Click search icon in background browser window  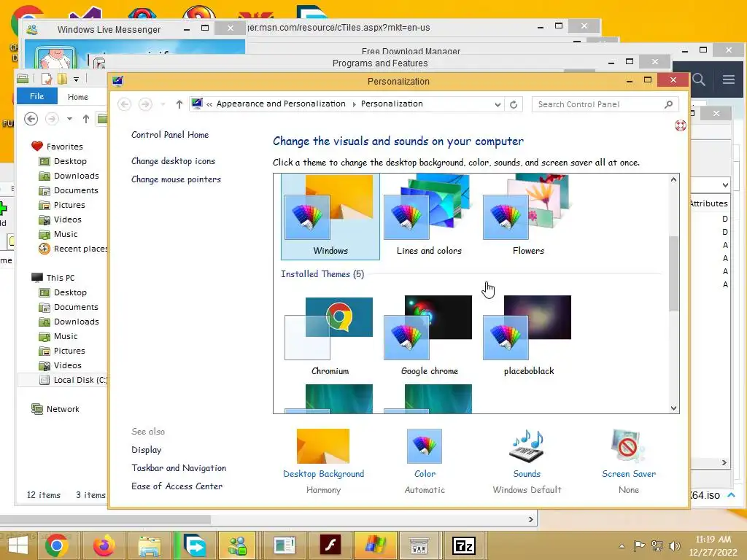tap(698, 79)
